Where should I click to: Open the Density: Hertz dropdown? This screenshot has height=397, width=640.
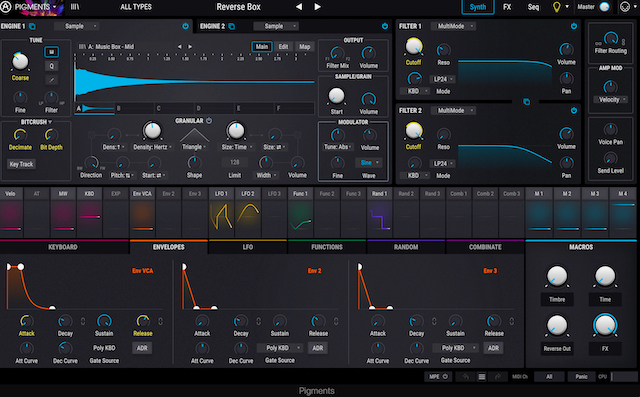click(x=153, y=147)
